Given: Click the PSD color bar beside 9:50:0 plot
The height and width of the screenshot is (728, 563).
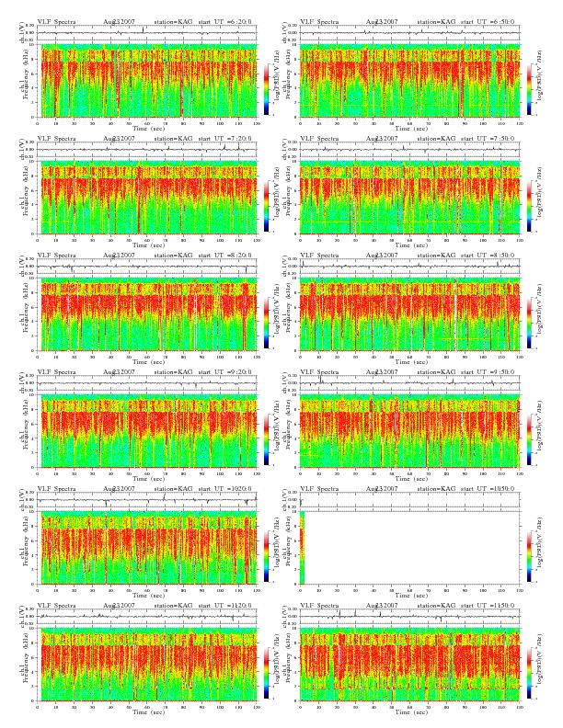Looking at the screenshot, I should tap(530, 439).
